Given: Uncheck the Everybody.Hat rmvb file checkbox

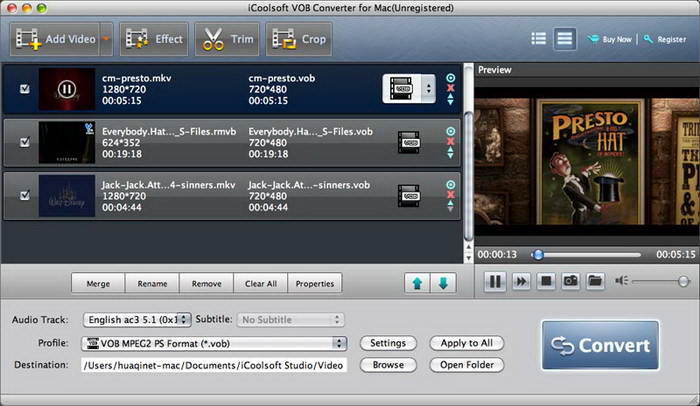Looking at the screenshot, I should pyautogui.click(x=25, y=142).
